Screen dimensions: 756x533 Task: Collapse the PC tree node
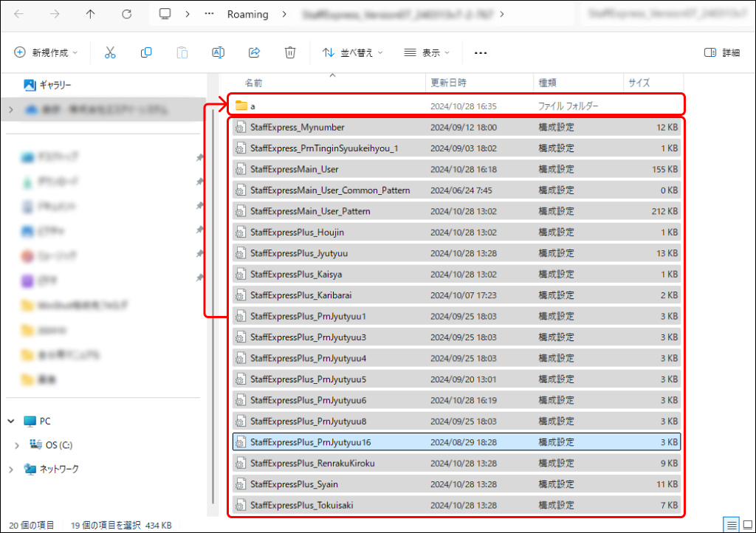11,422
